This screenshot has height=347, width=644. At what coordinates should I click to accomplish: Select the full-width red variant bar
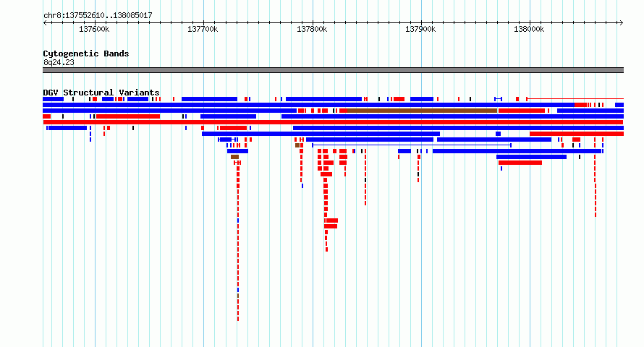333,122
